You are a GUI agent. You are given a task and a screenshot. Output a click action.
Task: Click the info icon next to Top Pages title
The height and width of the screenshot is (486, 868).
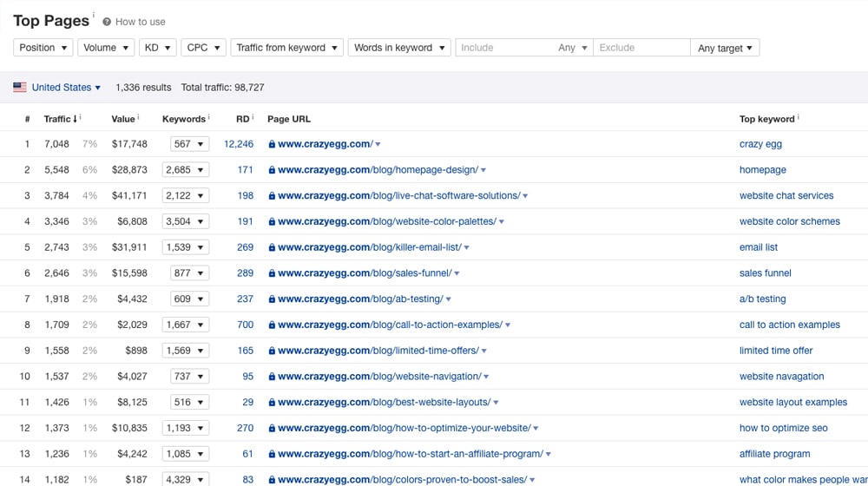94,15
